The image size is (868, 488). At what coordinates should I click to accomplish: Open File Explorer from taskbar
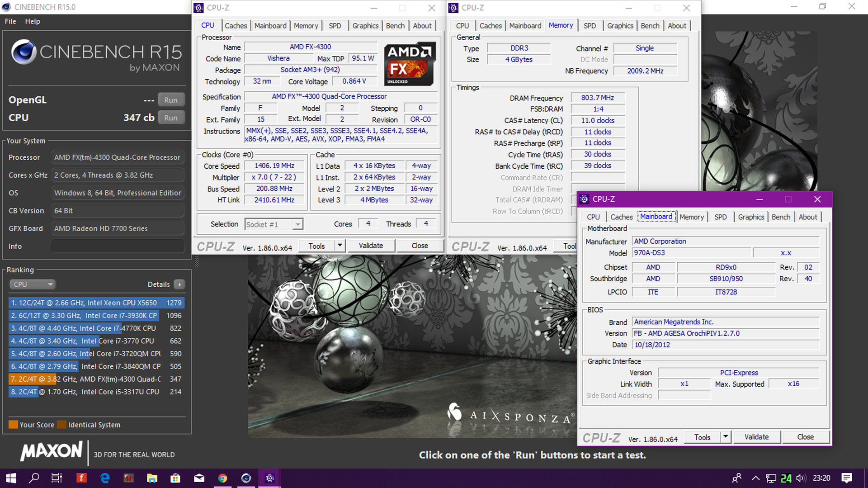152,478
